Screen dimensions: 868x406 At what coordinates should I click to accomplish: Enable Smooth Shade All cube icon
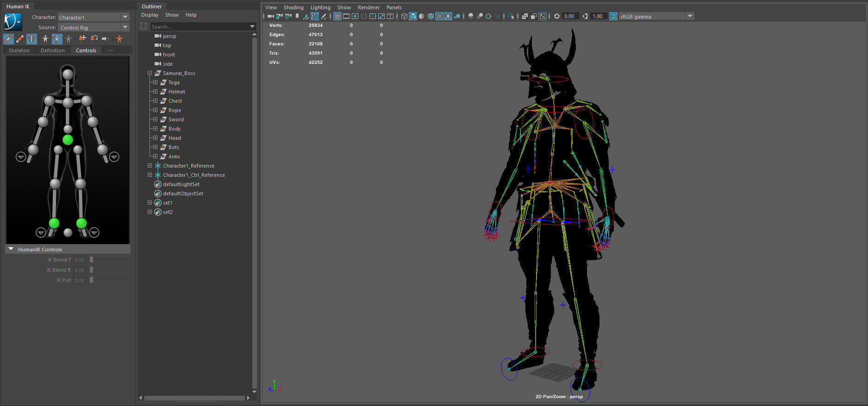point(413,16)
